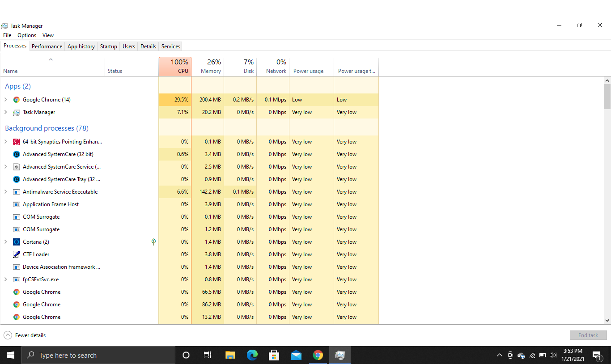Viewport: 611px width, 364px height.
Task: Switch to the Startup tab
Action: point(108,47)
